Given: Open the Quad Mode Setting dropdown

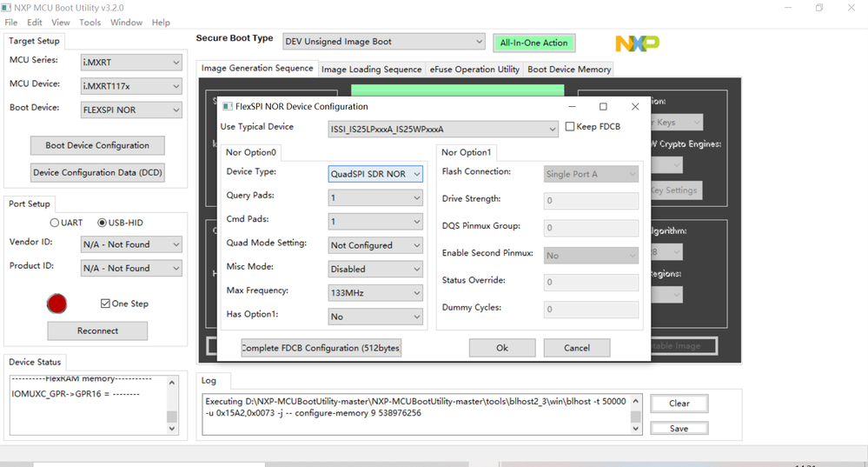Looking at the screenshot, I should point(375,245).
